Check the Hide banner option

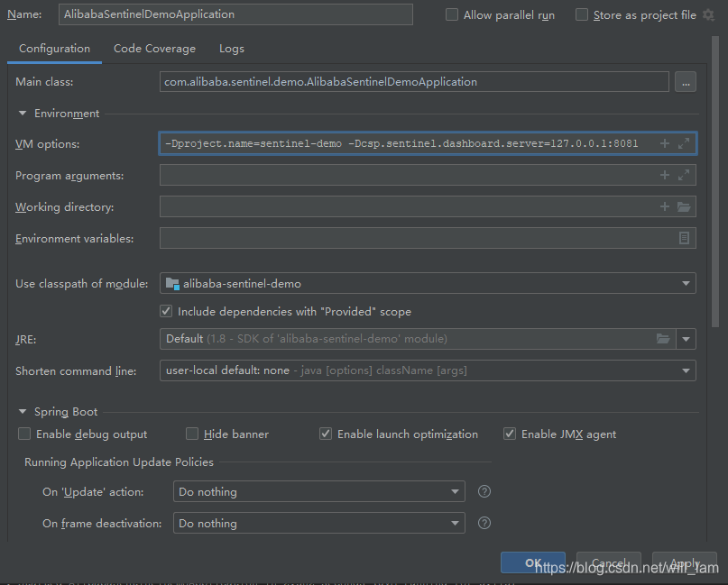(192, 434)
